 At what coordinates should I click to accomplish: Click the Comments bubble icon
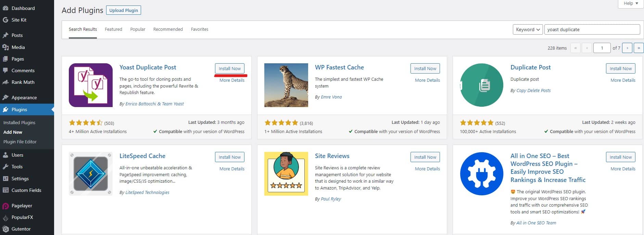[x=5, y=70]
